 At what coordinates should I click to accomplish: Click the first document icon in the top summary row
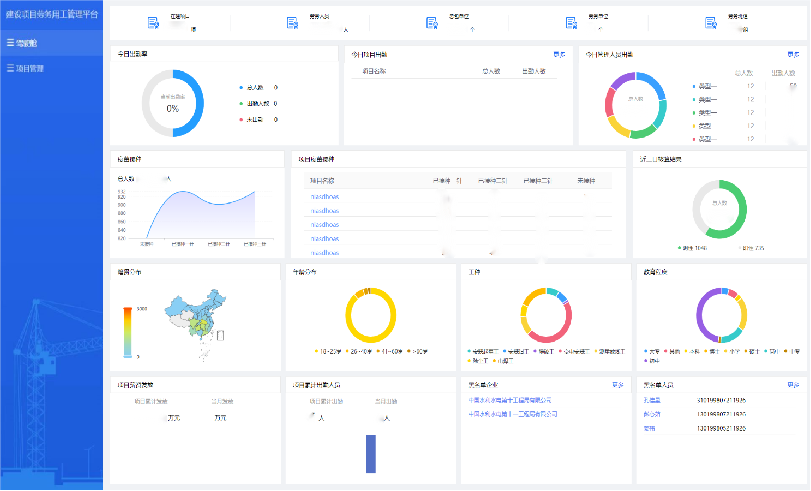coord(153,22)
